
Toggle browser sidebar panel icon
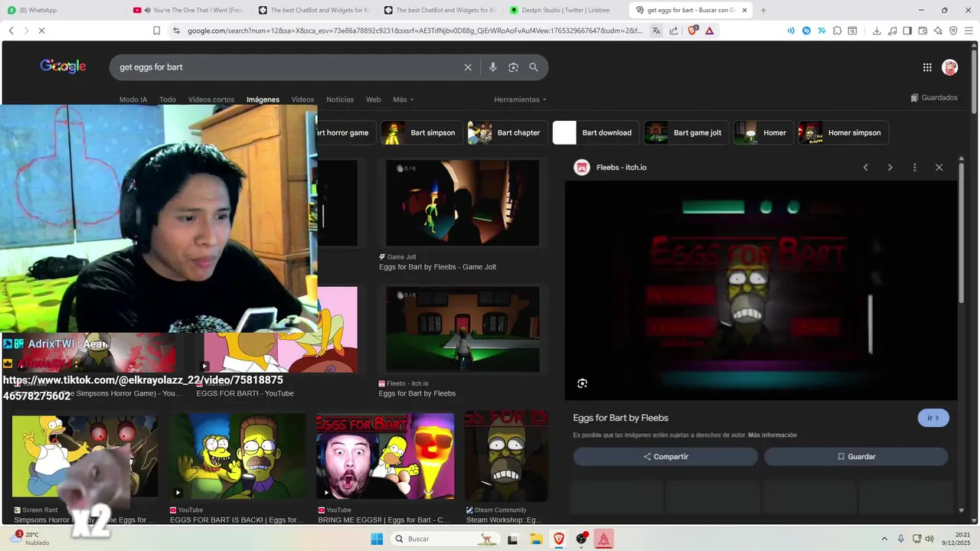(x=907, y=31)
